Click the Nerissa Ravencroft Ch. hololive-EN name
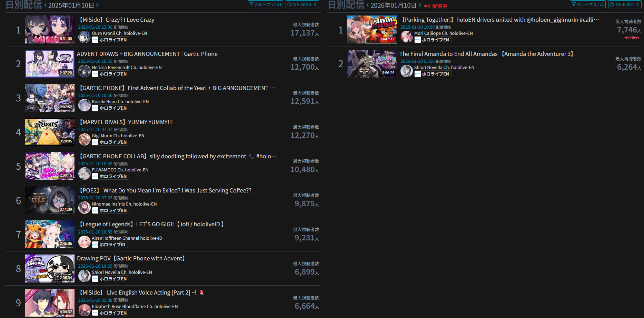Image resolution: width=644 pixels, height=318 pixels. (127, 67)
